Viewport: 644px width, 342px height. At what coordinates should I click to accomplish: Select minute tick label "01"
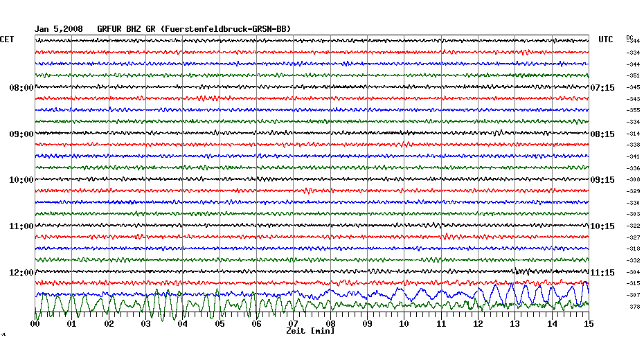72,323
